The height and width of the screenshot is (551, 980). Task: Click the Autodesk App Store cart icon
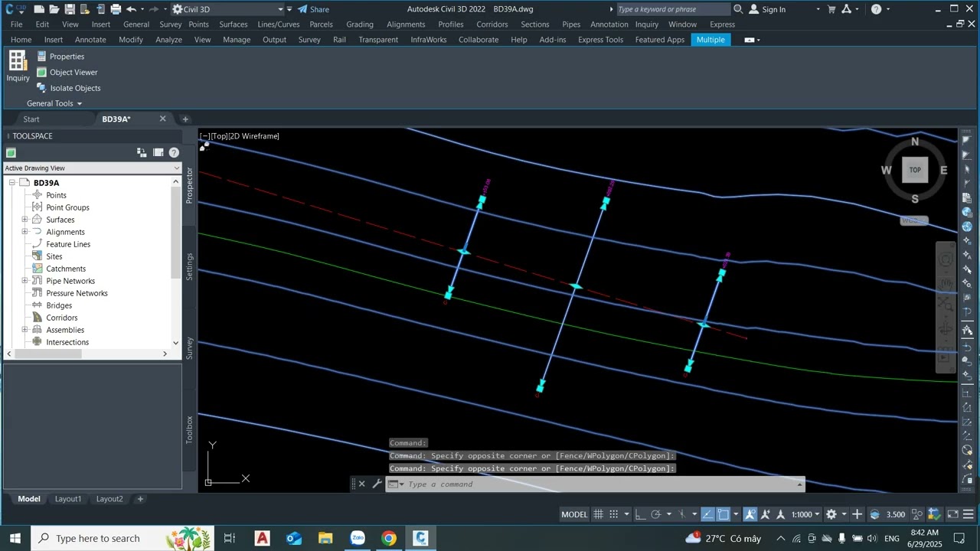(x=832, y=9)
